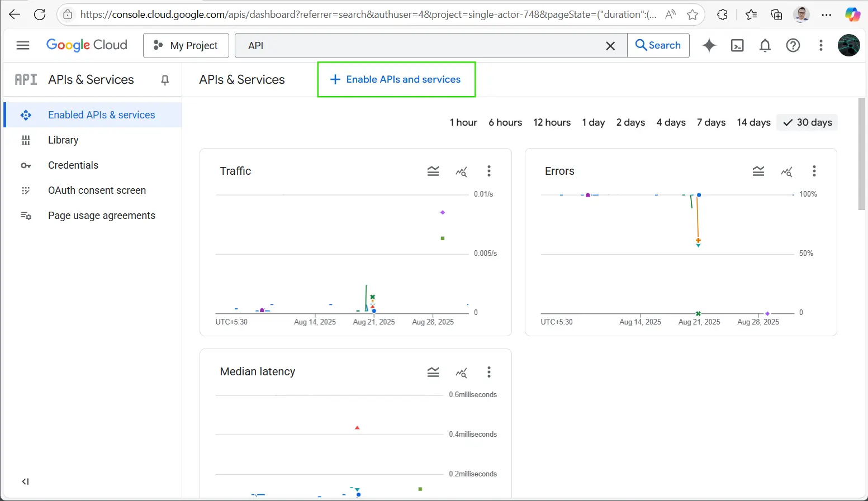Select the 7 days time range
Screen dimensions: 868x501
tap(711, 123)
